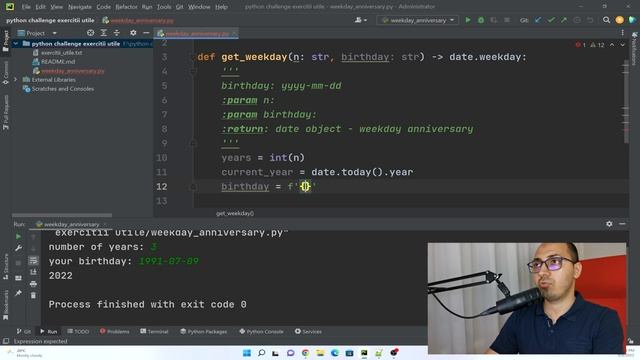
Task: Clear Run console with trash icon
Action: [x=33, y=295]
